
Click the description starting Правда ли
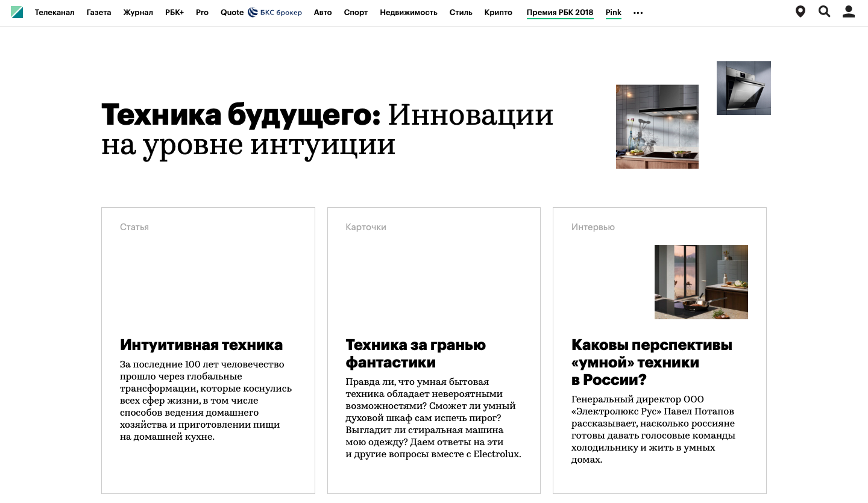tap(433, 418)
